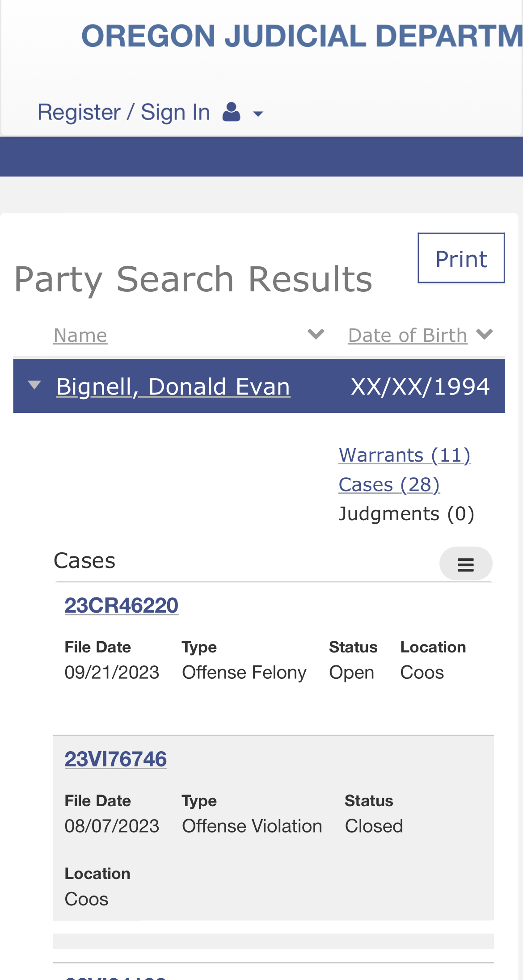Collapse the Bignell, Donald Evan row triangle
Image resolution: width=523 pixels, height=980 pixels.
coord(34,385)
